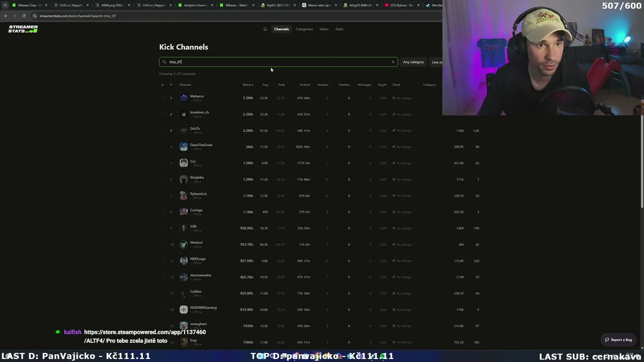The image size is (644, 362).
Task: Click the browser back arrow
Action: tap(6, 16)
